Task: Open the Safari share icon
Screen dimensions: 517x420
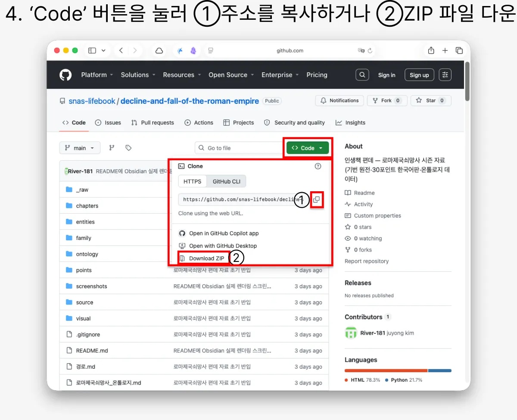Action: [431, 50]
